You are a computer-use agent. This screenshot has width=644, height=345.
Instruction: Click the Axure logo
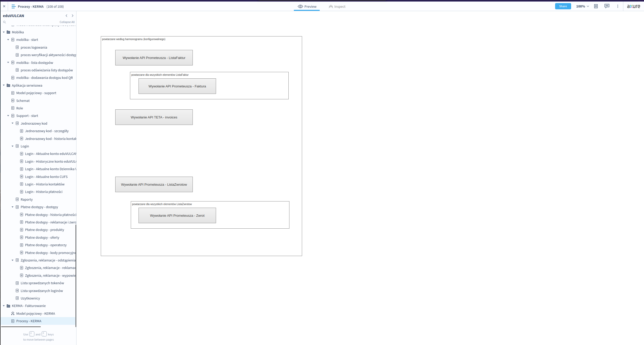[633, 6]
